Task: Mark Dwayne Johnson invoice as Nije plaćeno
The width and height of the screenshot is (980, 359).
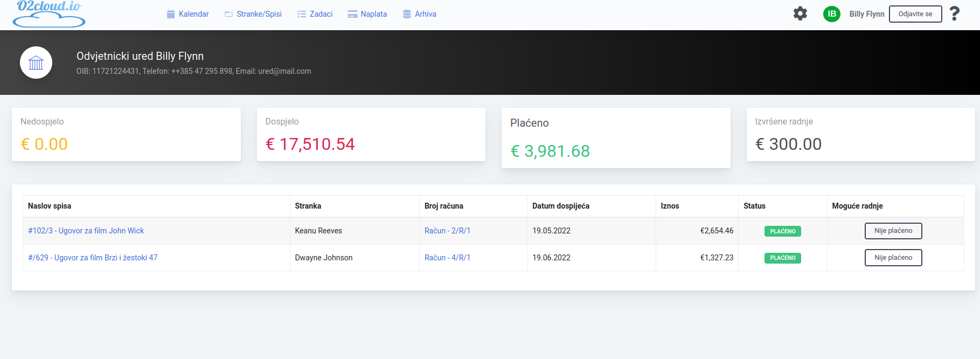Action: pyautogui.click(x=893, y=258)
